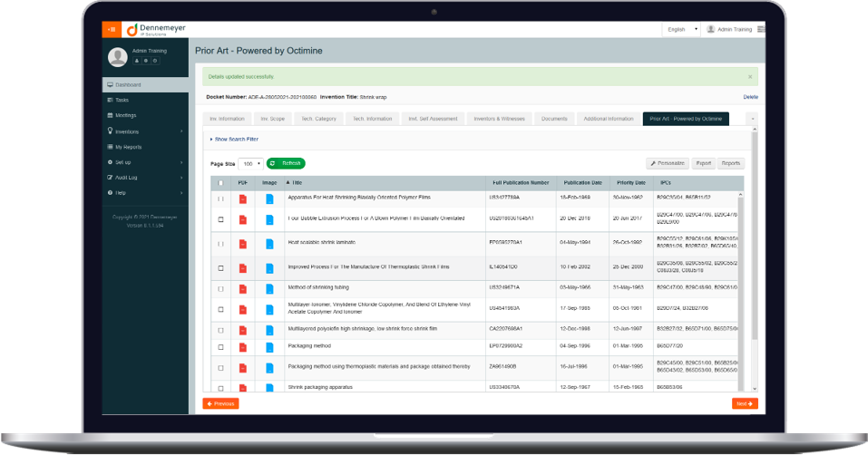View image for Multilayer Ionomer row
868x455 pixels.
269,310
